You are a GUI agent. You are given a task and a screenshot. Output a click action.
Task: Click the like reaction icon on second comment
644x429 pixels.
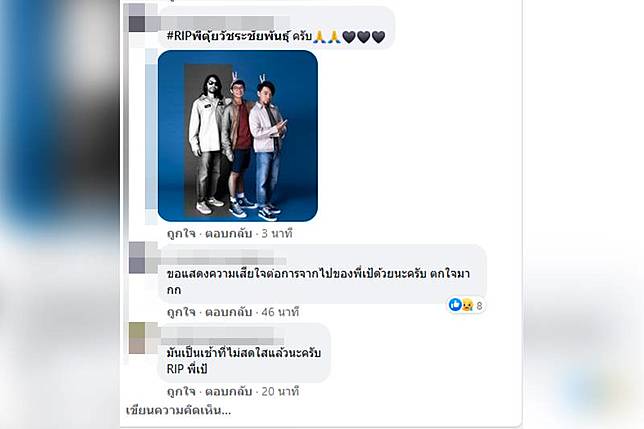[455, 305]
